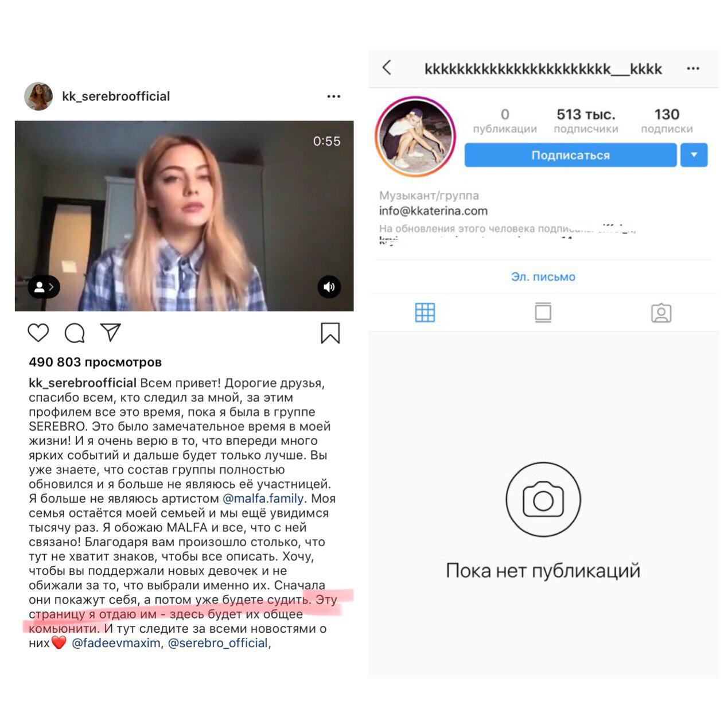Open the tagged photos tab
The width and height of the screenshot is (728, 728).
661,313
